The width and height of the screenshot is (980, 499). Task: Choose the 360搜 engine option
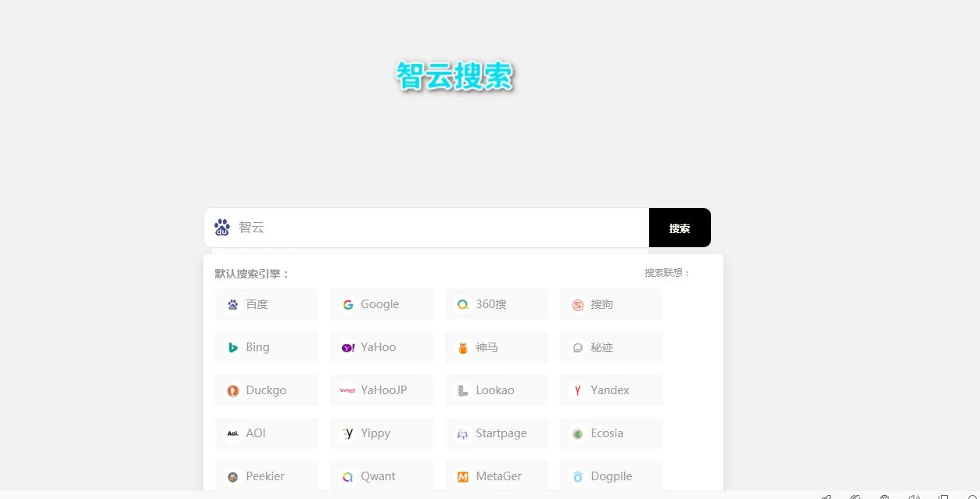point(497,304)
